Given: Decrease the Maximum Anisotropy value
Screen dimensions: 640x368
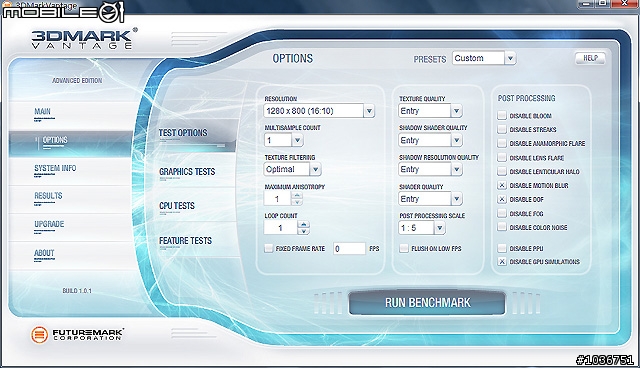Looking at the screenshot, I should pos(297,202).
